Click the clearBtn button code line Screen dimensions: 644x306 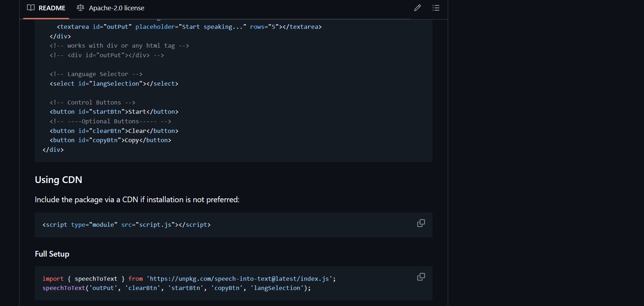[x=114, y=131]
